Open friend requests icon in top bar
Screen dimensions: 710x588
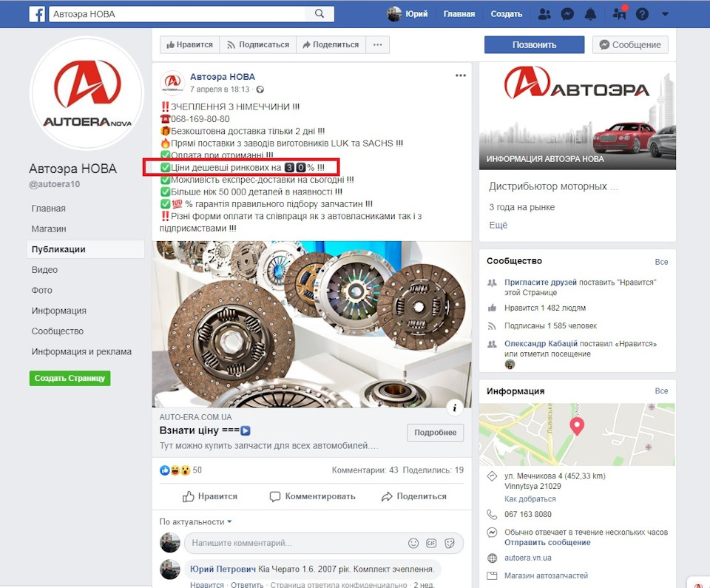544,14
